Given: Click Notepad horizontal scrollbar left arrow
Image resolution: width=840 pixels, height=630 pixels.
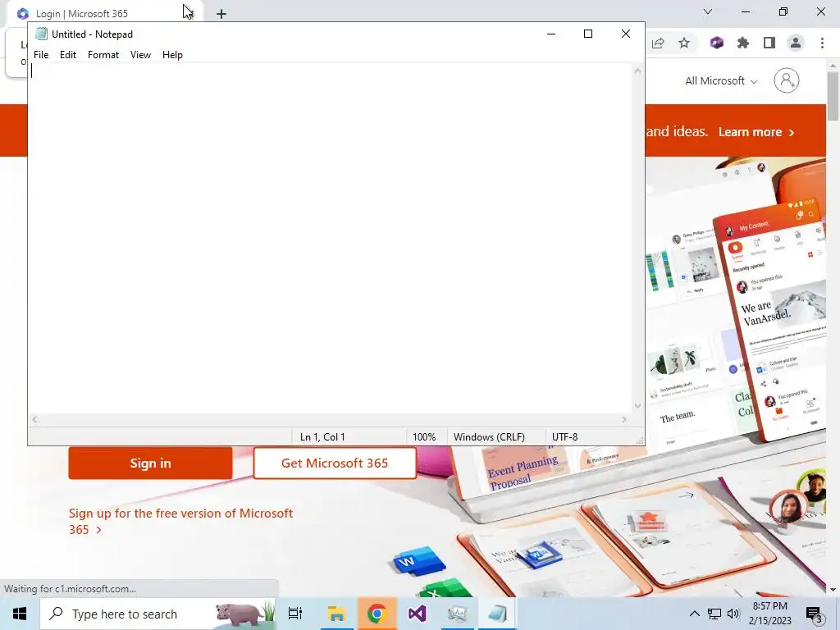Looking at the screenshot, I should point(34,420).
